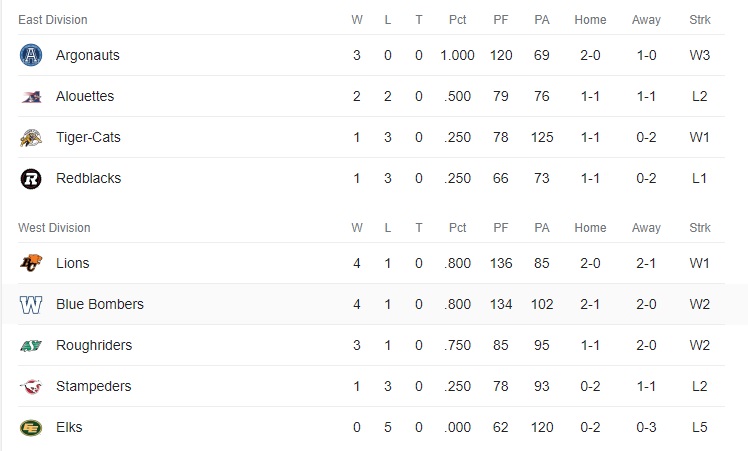
Task: Click the Elks team logo
Action: click(31, 428)
